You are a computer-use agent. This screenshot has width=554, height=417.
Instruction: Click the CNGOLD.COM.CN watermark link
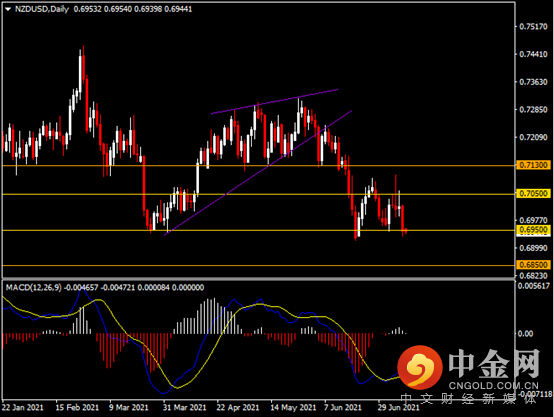click(494, 385)
